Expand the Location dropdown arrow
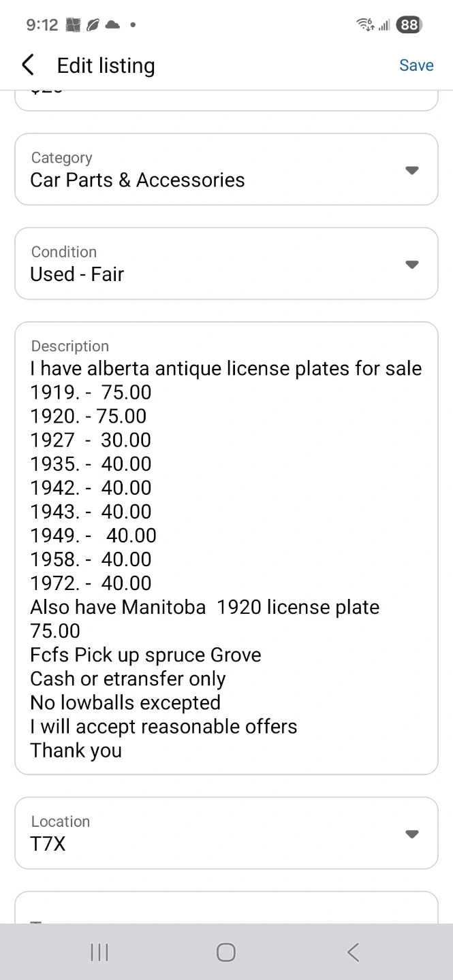453x980 pixels. (x=411, y=834)
